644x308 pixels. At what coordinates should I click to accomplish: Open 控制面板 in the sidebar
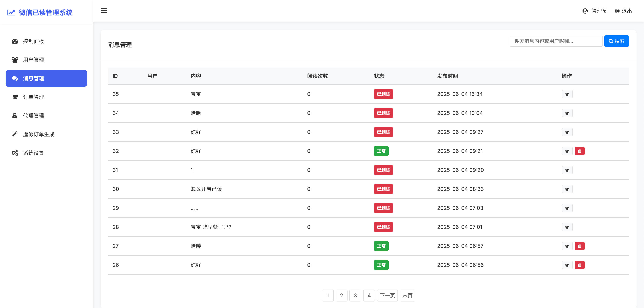coord(46,41)
